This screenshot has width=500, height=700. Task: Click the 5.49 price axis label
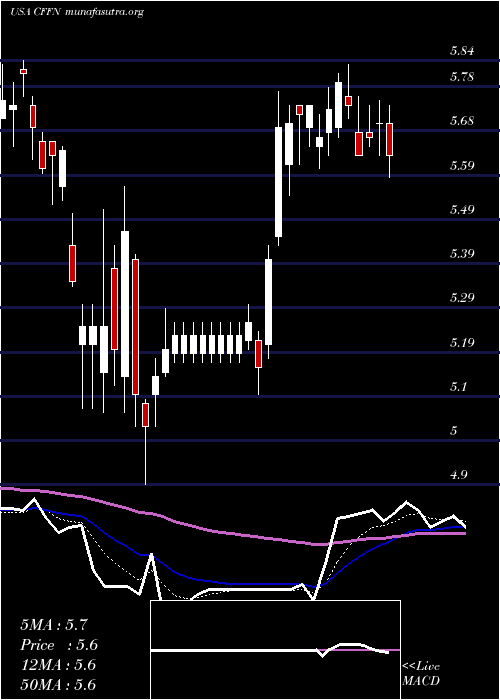click(462, 209)
